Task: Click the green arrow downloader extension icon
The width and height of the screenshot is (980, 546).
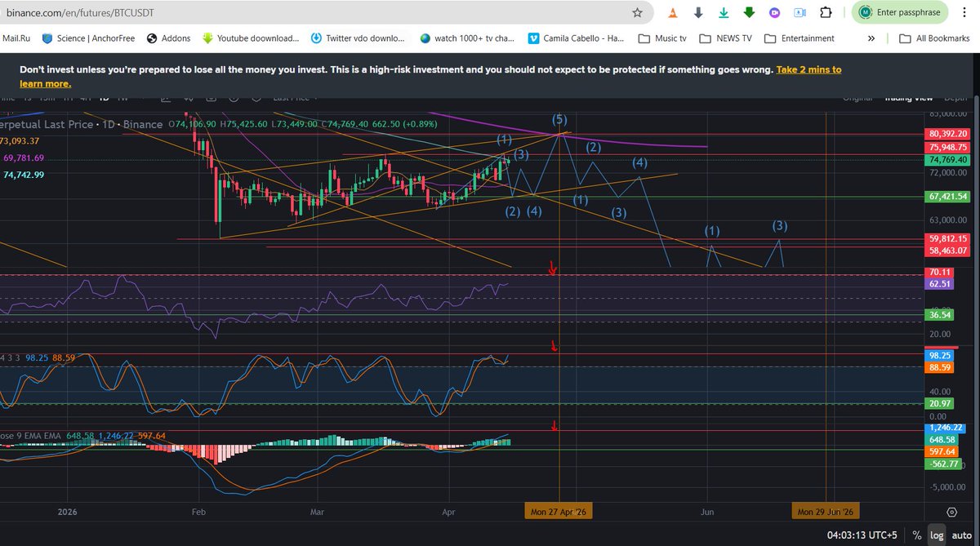Action: pos(749,13)
